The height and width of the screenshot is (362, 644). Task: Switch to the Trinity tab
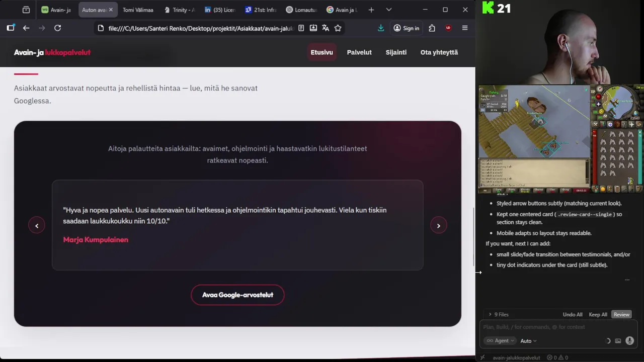[179, 10]
